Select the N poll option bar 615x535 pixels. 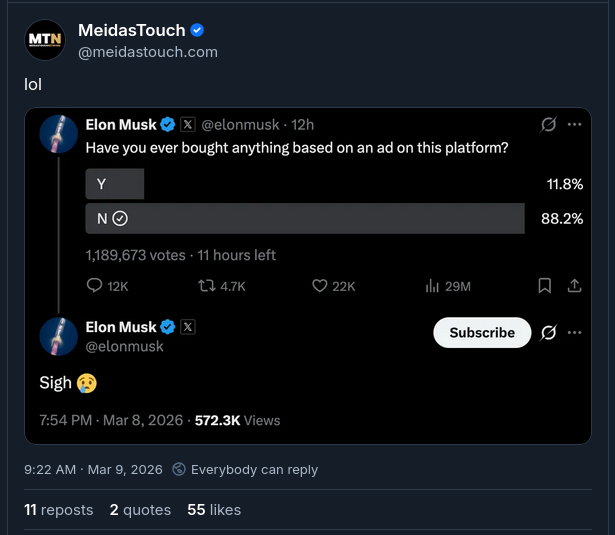coord(305,218)
